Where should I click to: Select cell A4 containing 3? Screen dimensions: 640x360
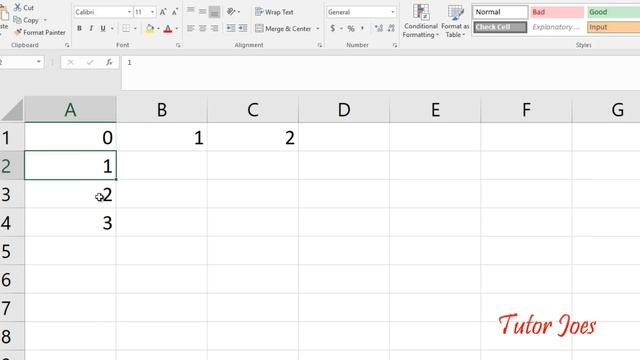pyautogui.click(x=70, y=222)
